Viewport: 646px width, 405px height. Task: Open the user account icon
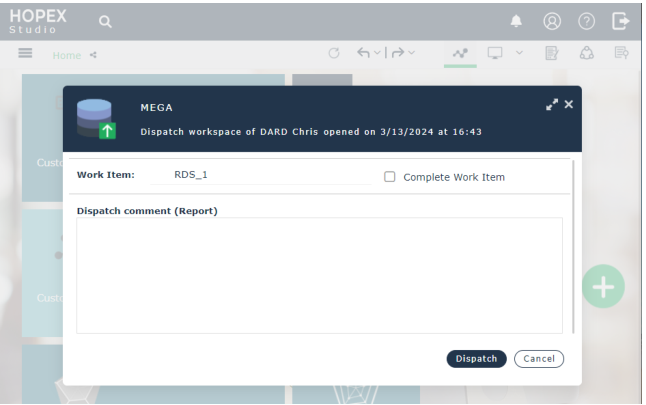click(552, 21)
